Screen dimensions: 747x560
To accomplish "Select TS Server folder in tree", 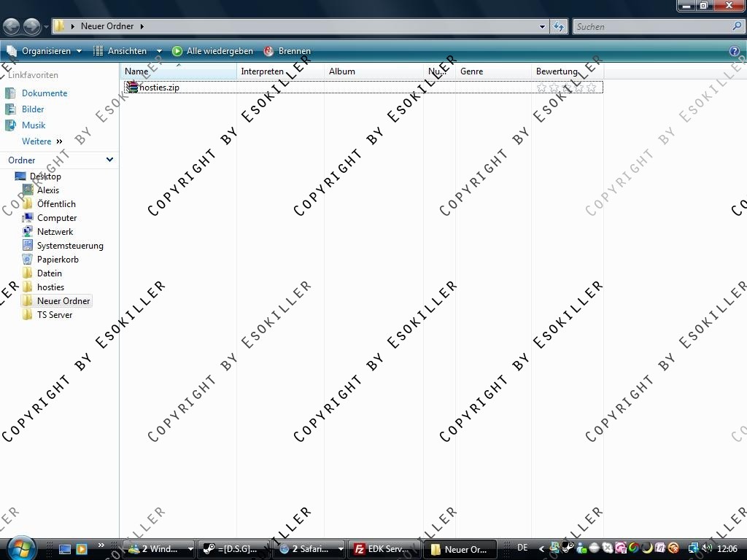I will (55, 315).
